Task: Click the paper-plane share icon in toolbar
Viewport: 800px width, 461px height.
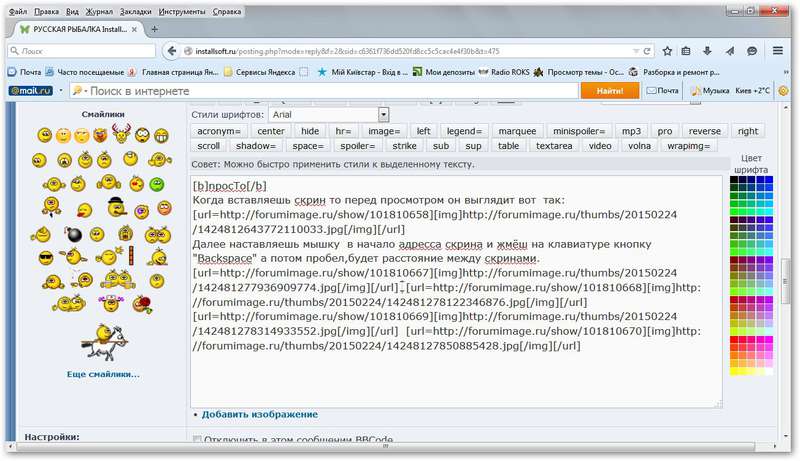Action: tap(730, 51)
